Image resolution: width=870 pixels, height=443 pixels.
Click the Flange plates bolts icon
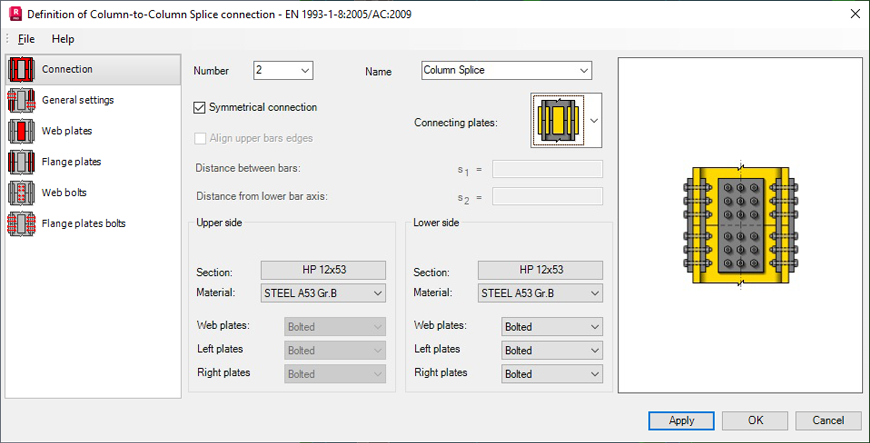[22, 224]
